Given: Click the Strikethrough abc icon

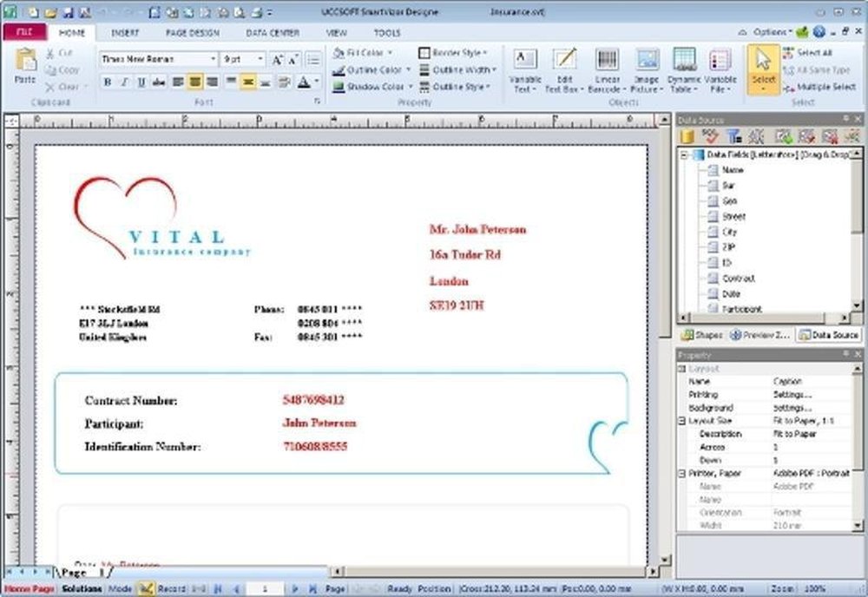Looking at the screenshot, I should click(159, 82).
